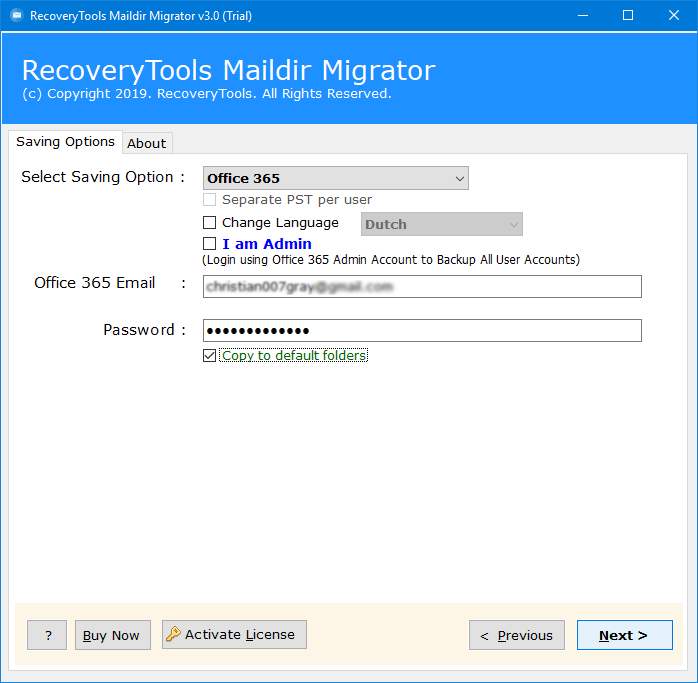Click into the Password field
The height and width of the screenshot is (683, 698).
pos(422,330)
